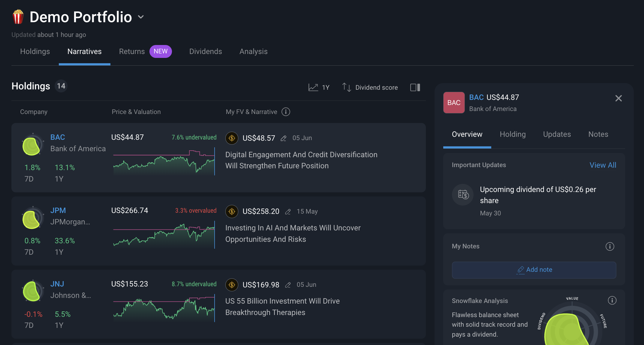
Task: Click the info icon in My Notes section
Action: click(609, 246)
